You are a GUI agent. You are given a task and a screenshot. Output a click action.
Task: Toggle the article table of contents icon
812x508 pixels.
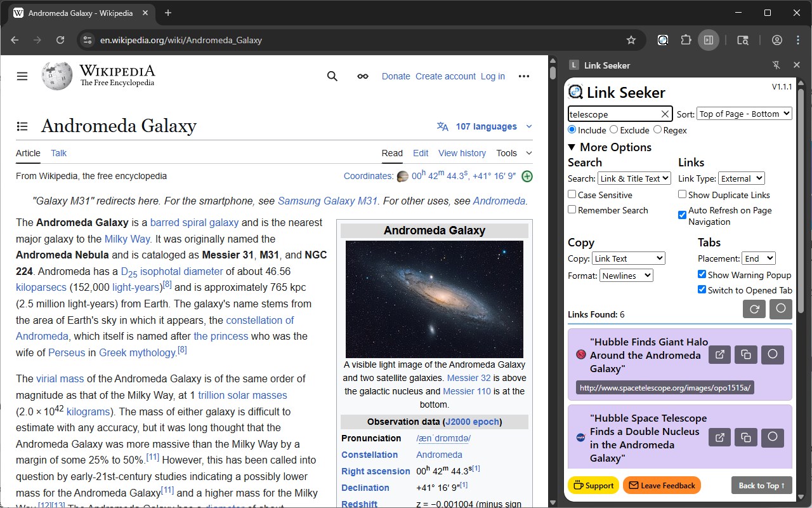click(x=22, y=126)
